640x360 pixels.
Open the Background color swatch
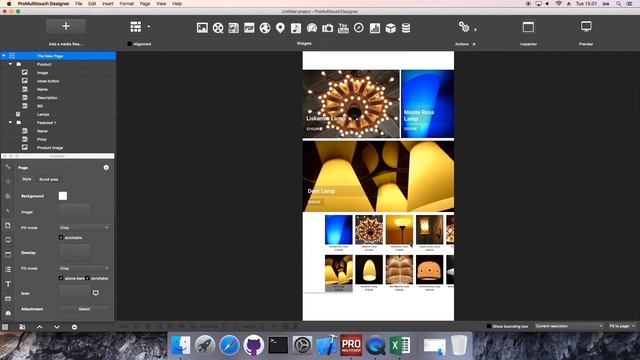point(63,196)
